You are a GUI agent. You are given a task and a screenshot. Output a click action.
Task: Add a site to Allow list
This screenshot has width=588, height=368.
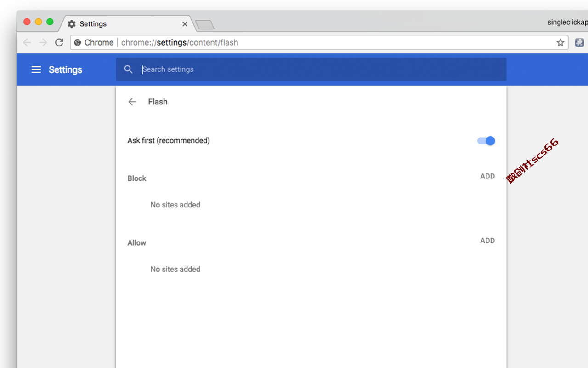click(487, 241)
